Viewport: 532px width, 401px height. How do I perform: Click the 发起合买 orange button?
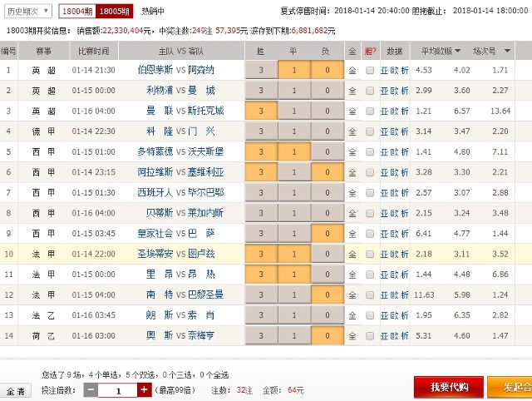(510, 387)
